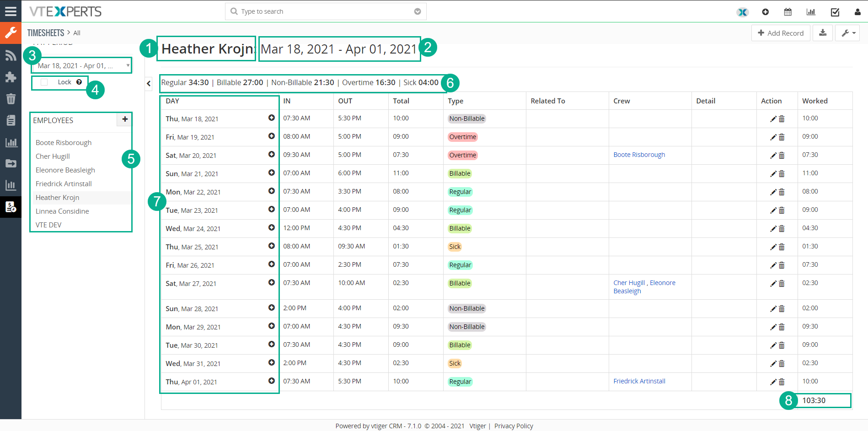Open the recycle bin sidebar icon
Screen dimensions: 868x431
coord(11,98)
